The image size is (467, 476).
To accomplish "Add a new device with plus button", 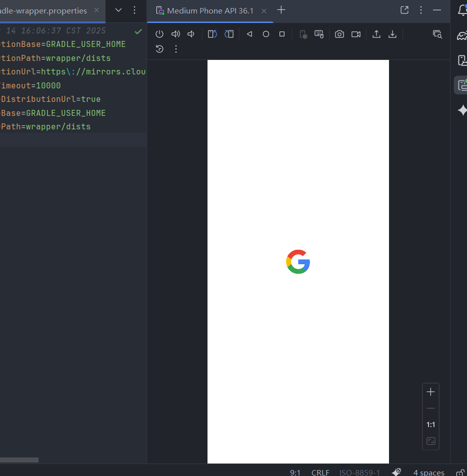I will pyautogui.click(x=281, y=10).
